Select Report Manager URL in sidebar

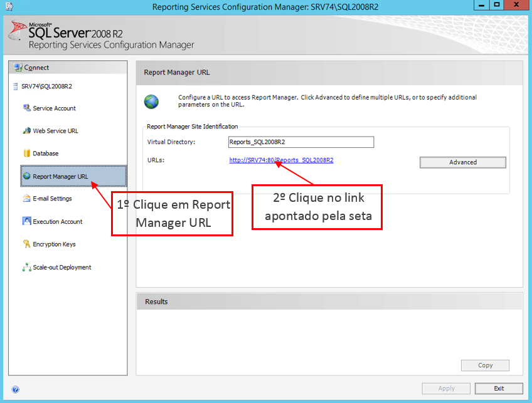(x=73, y=176)
